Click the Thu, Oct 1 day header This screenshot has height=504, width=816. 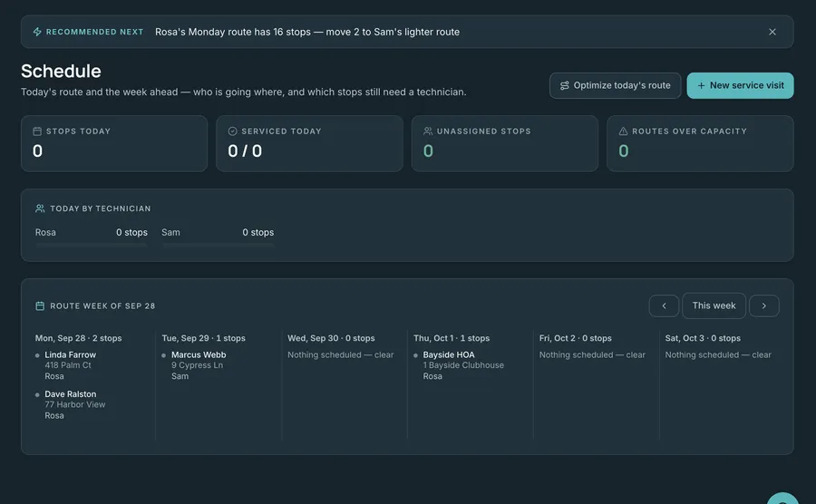coord(452,338)
